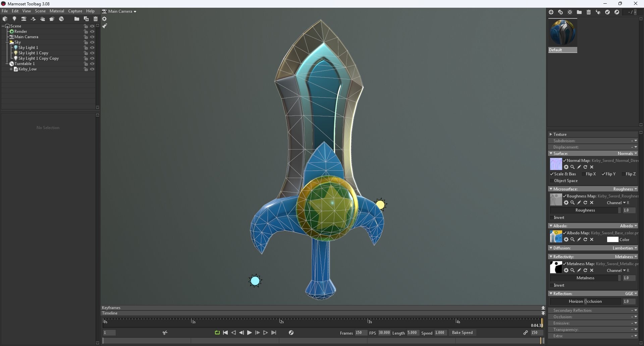Enable the Flip X checkbox
Screen dimensions: 644x346
point(584,174)
